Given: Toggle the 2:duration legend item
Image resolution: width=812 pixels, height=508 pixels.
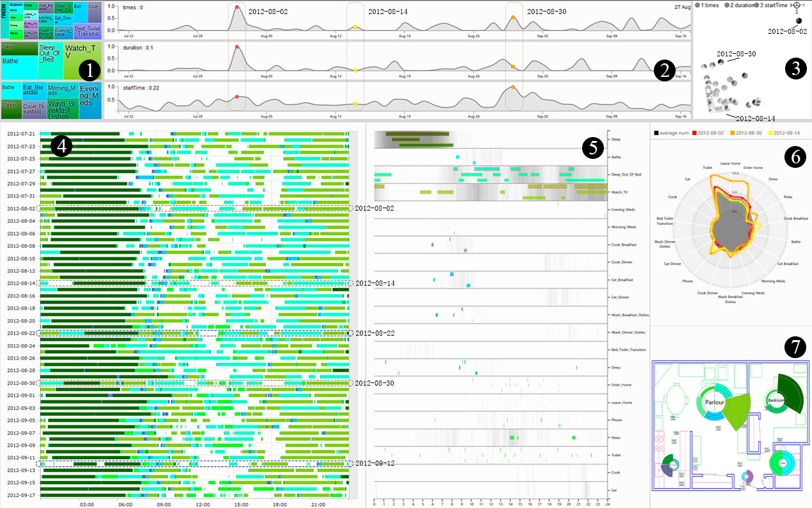Looking at the screenshot, I should tap(742, 6).
